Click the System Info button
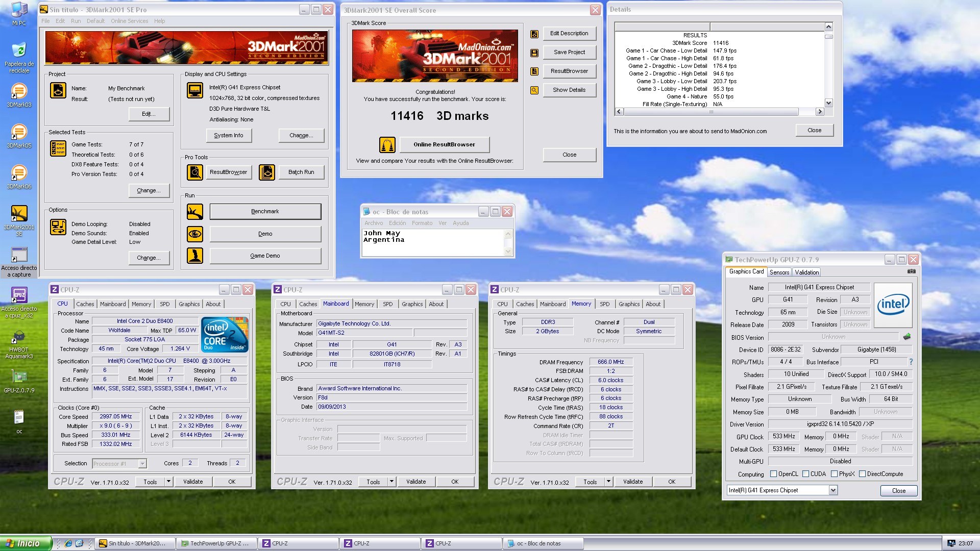 [x=229, y=136]
